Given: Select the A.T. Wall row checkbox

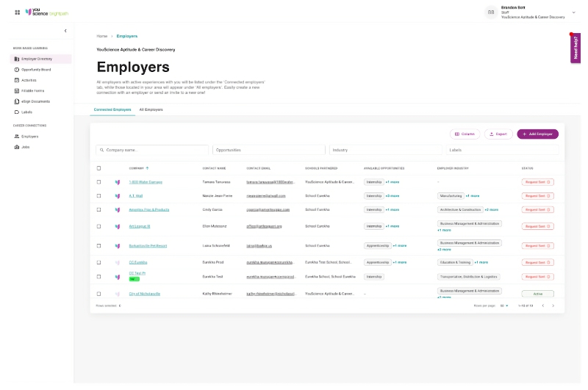Looking at the screenshot, I should pos(99,196).
